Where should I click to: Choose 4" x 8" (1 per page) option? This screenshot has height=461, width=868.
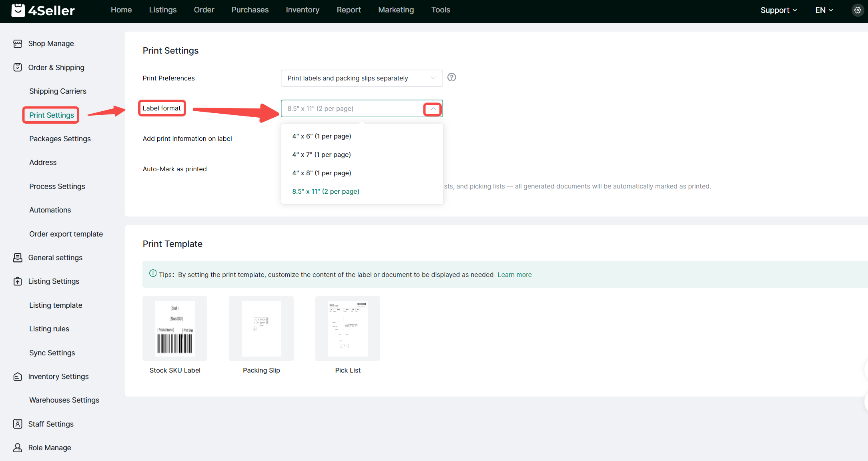(x=321, y=173)
